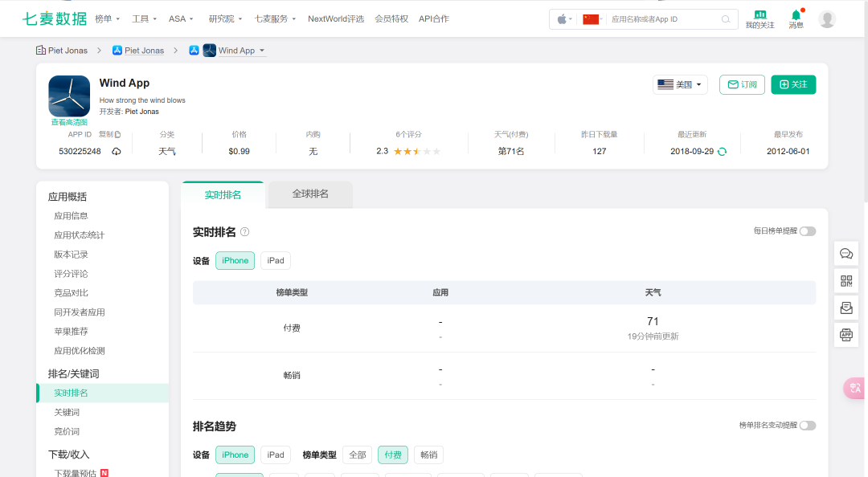
Task: Expand 研究院 menu
Action: click(225, 18)
